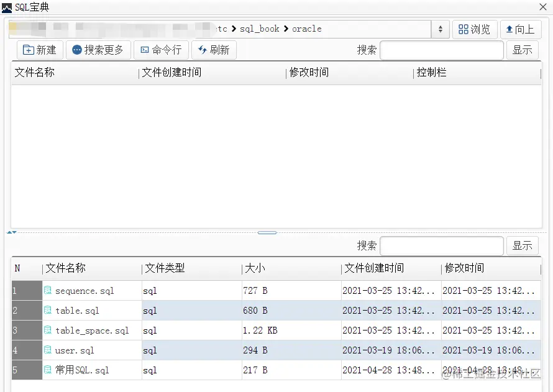Image resolution: width=553 pixels, height=392 pixels.
Task: Sort upper table by 文件创建时间 header
Action: (x=213, y=73)
